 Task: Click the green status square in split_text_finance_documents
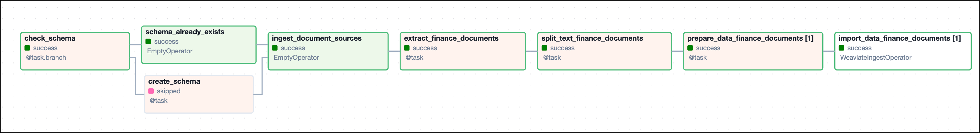[544, 48]
